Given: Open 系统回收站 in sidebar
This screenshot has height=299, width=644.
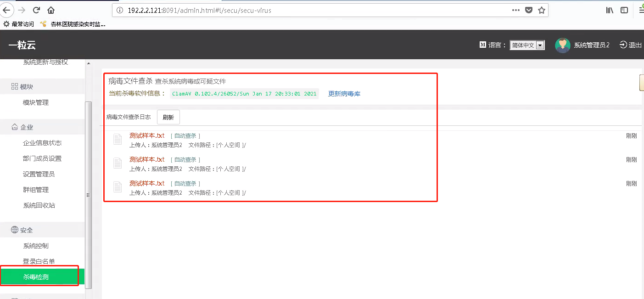Looking at the screenshot, I should click(x=39, y=205).
